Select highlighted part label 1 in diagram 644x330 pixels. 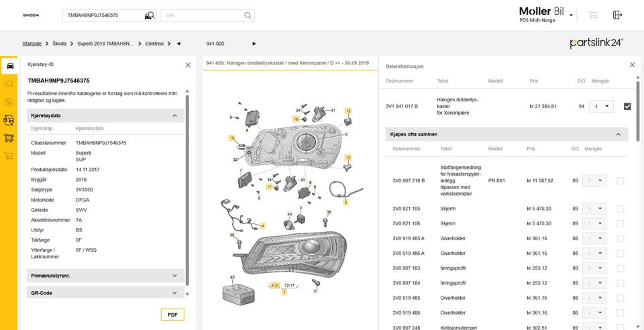point(284,292)
